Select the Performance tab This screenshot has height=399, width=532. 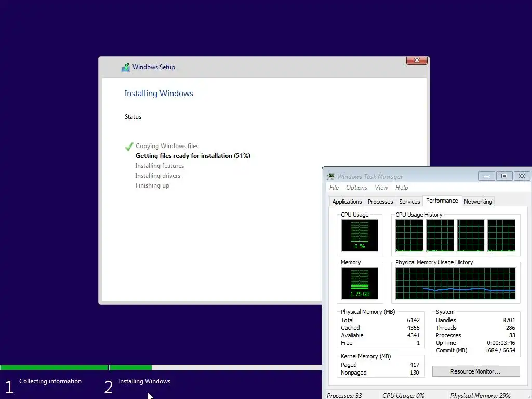pyautogui.click(x=442, y=201)
